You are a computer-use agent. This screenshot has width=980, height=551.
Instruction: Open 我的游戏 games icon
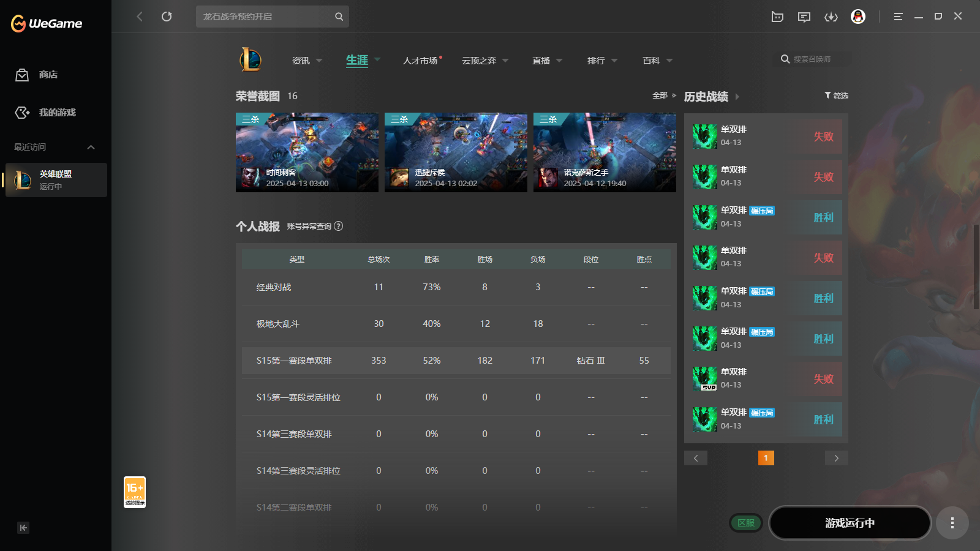click(22, 113)
